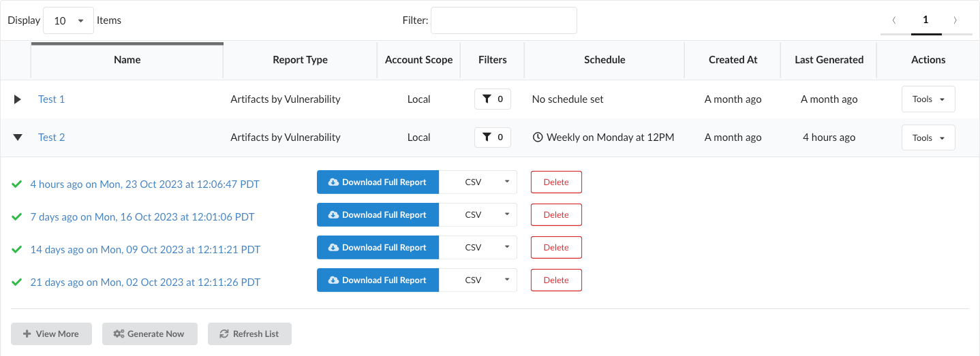Click the filter icon in Test 2 row
This screenshot has width=980, height=356.
point(487,137)
